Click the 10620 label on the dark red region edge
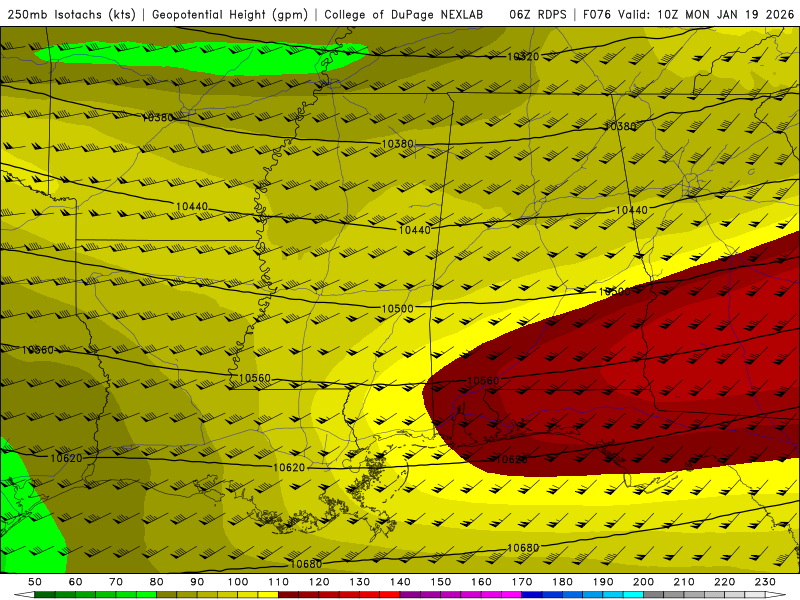This screenshot has width=800, height=600. click(x=512, y=459)
